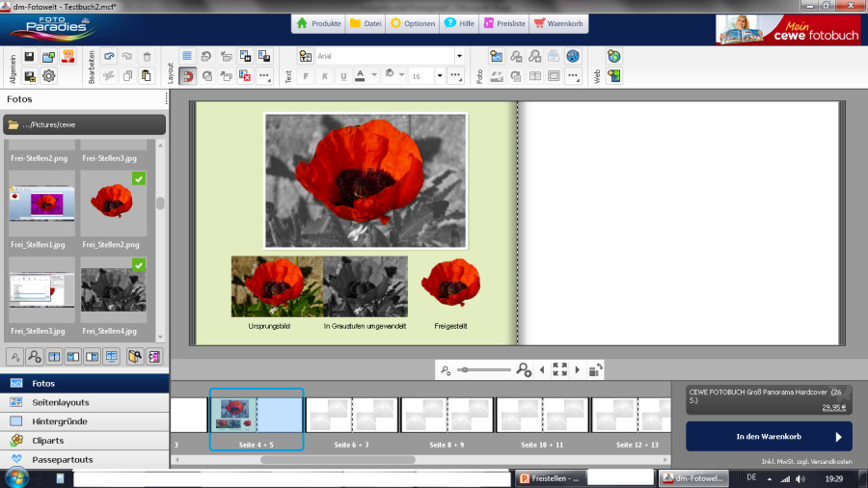Image resolution: width=868 pixels, height=488 pixels.
Task: Click the save project icon in Allgemein
Action: click(29, 57)
